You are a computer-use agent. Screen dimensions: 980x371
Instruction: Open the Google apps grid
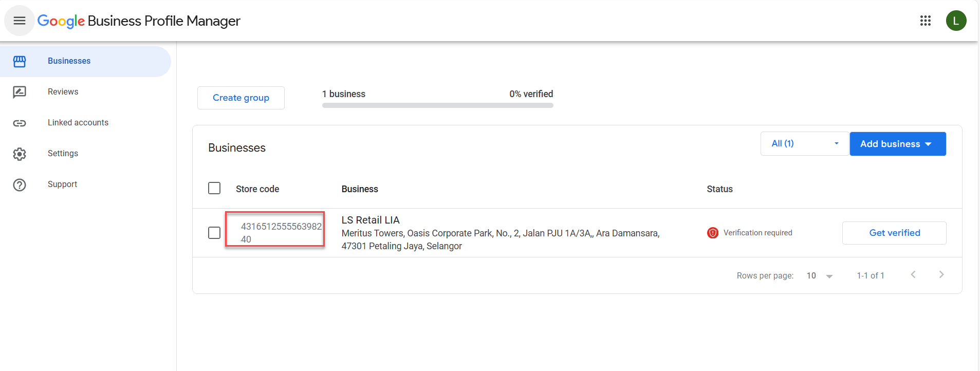925,21
